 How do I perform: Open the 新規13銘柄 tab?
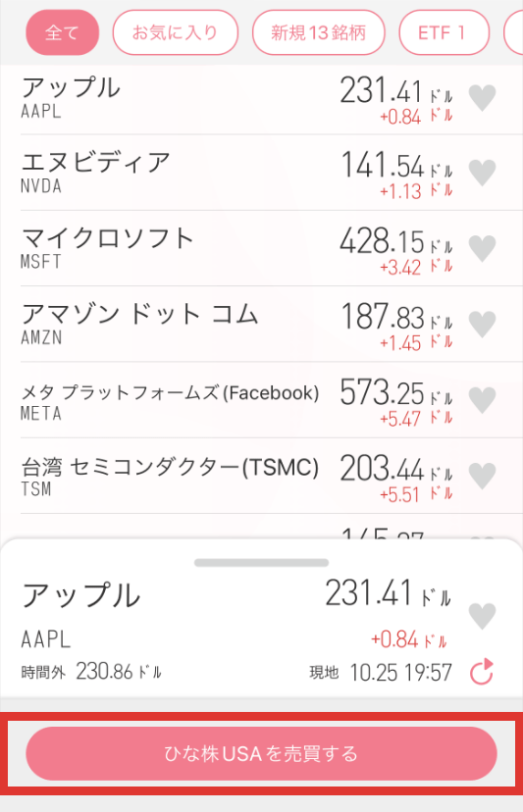(x=318, y=32)
